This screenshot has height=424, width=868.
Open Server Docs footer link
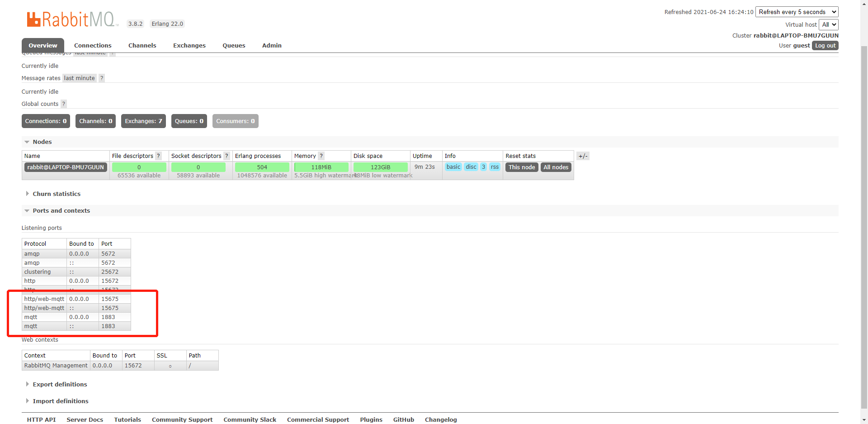(85, 420)
